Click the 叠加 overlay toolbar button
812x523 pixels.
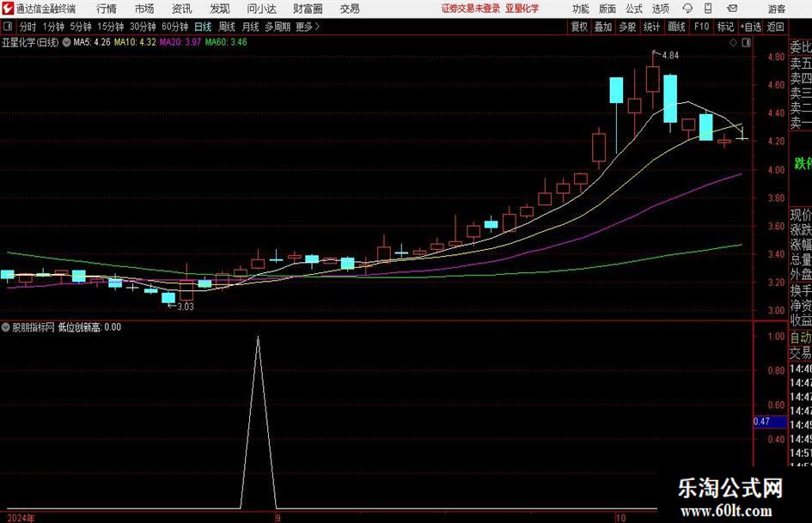603,27
